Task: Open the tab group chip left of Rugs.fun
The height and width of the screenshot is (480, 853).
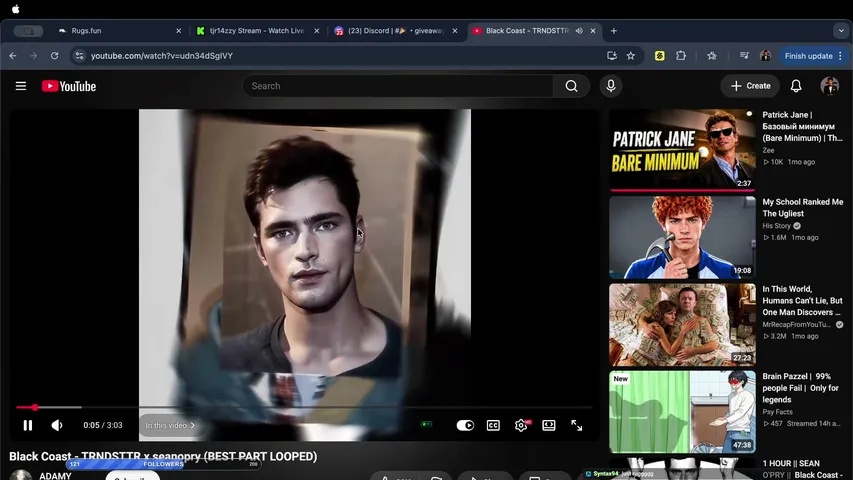Action: [28, 31]
